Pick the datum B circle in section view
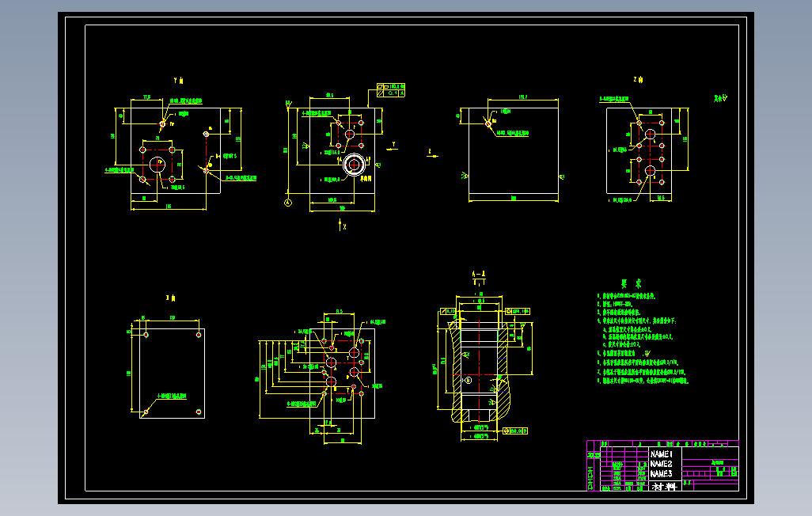This screenshot has height=516, width=812. 469,380
